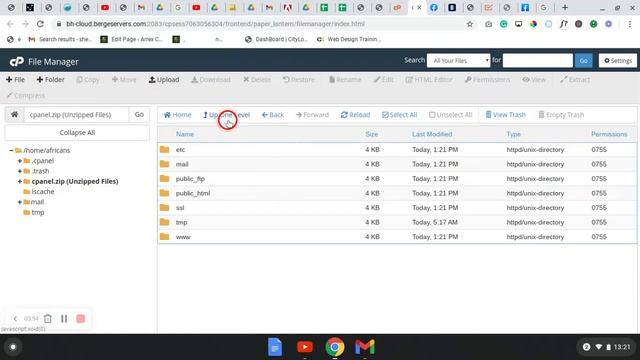Click the Forward navigation button

pyautogui.click(x=312, y=115)
